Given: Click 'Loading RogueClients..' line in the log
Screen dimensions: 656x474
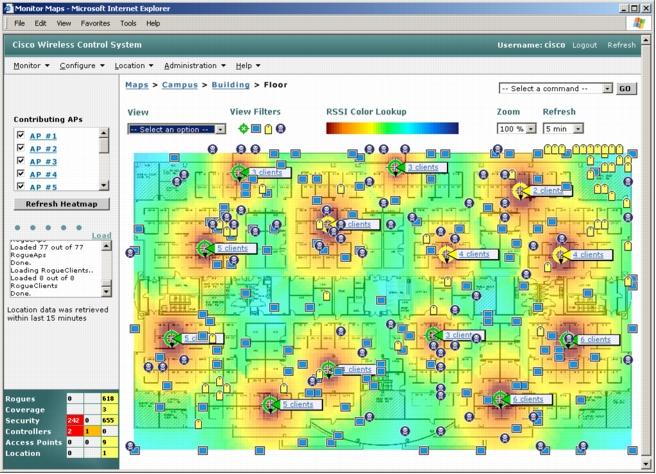Looking at the screenshot, I should pos(52,270).
